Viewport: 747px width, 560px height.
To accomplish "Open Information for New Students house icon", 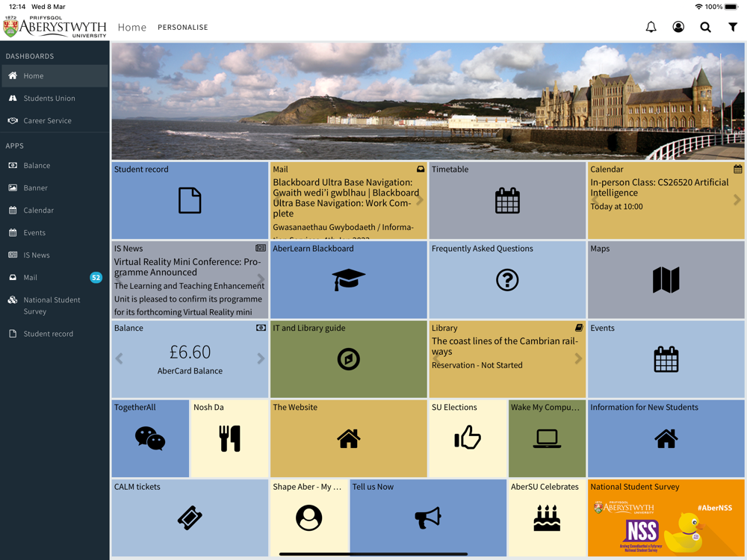I will point(666,438).
